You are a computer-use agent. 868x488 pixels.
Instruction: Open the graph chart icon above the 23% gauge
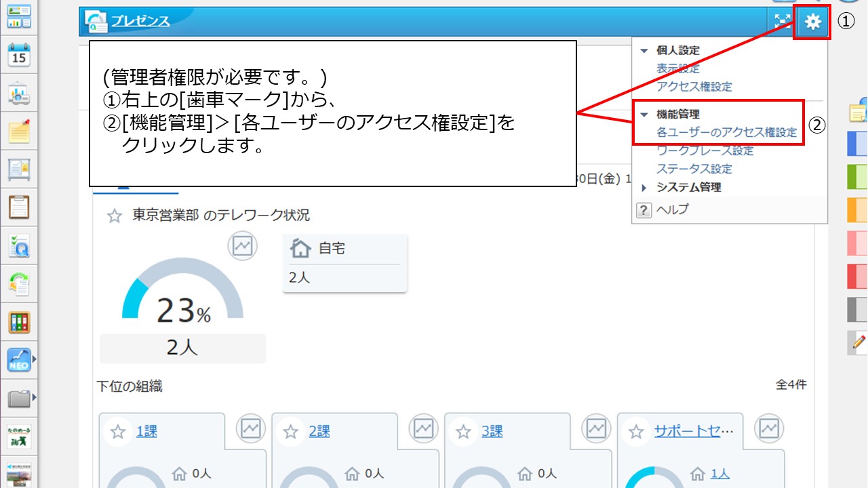(243, 246)
